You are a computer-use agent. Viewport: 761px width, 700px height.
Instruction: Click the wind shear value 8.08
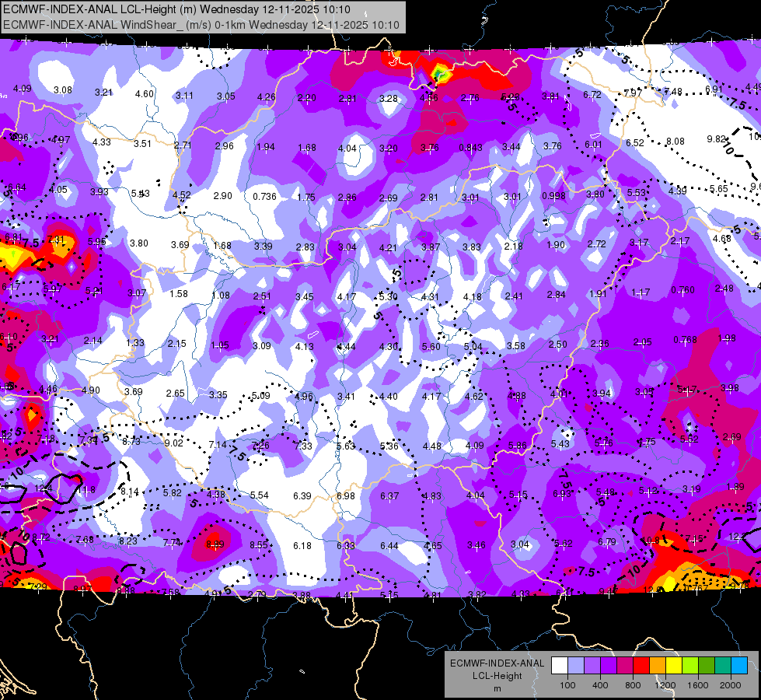click(675, 142)
